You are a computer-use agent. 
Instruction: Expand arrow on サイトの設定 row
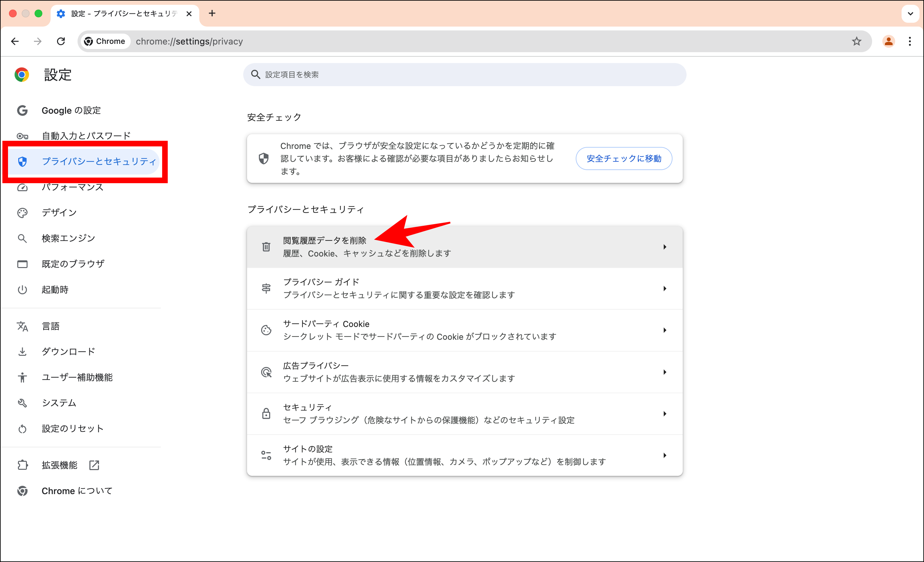click(x=664, y=455)
